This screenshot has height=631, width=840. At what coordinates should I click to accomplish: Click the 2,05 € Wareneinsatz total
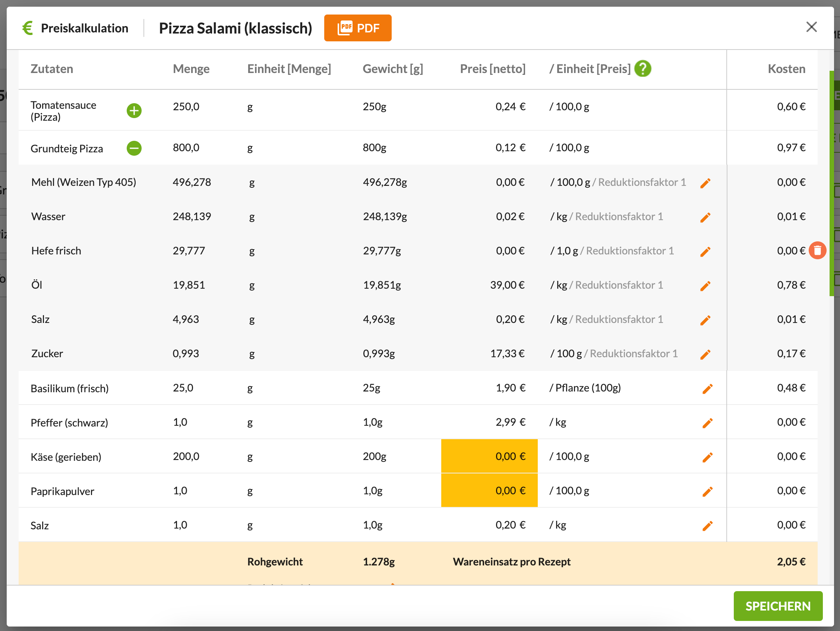[791, 561]
